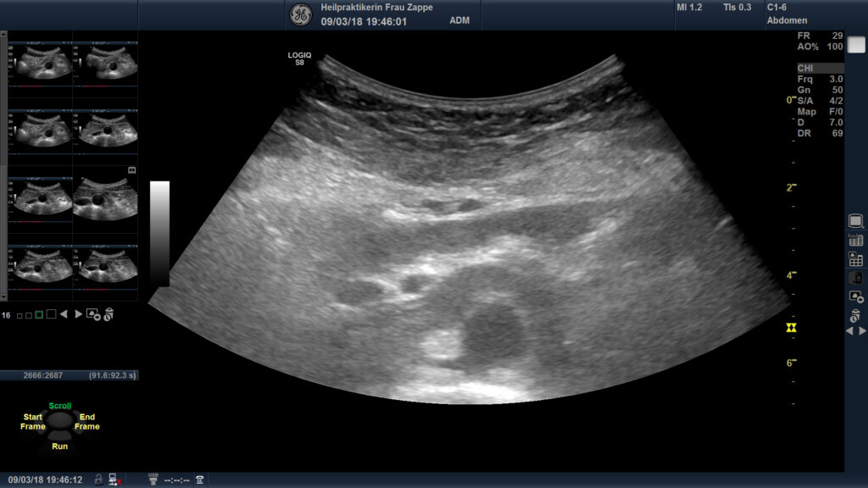
Task: Select the End Frame trackball function
Action: [x=86, y=422]
